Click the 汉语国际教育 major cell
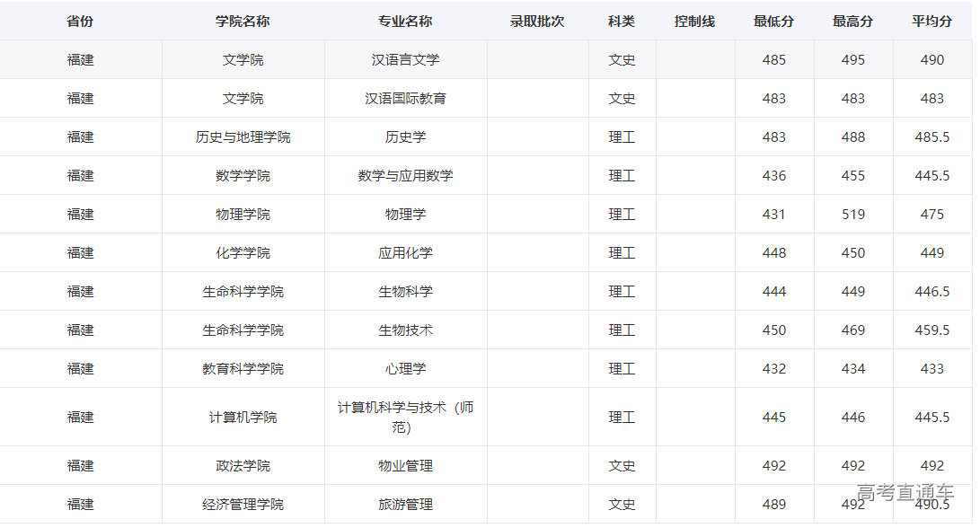The height and width of the screenshot is (528, 980). 405,98
